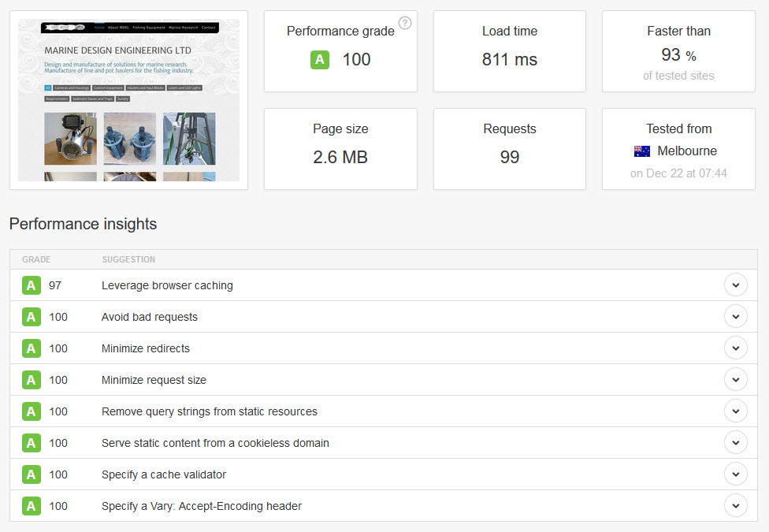
Task: Expand Serve static content from a cookieless domain
Action: click(x=736, y=443)
